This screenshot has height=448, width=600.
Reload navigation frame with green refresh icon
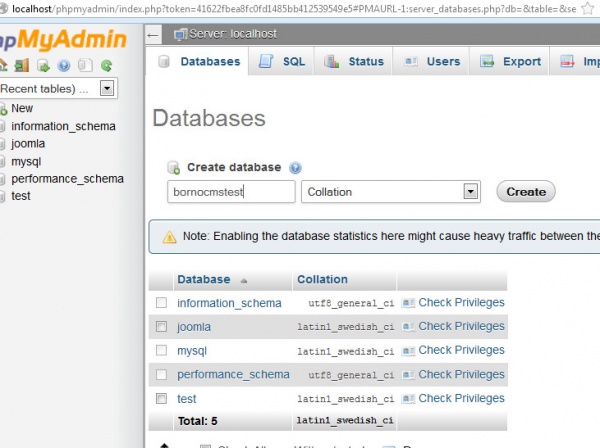(x=107, y=66)
